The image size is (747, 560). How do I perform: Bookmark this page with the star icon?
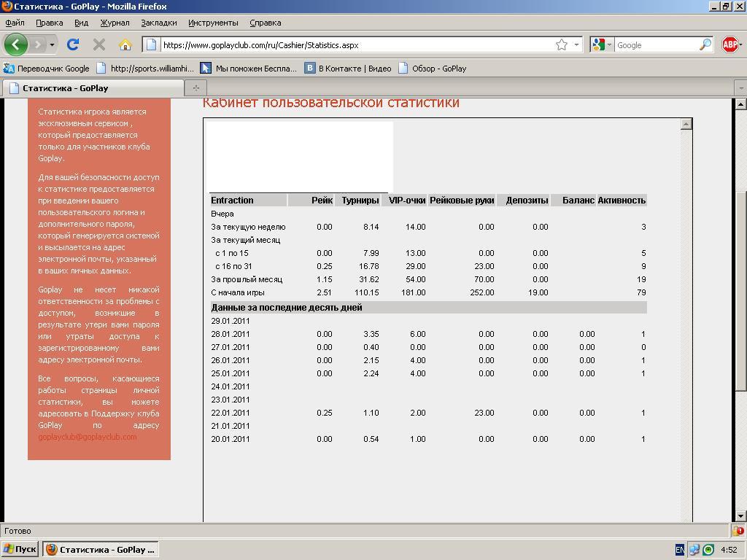[562, 44]
